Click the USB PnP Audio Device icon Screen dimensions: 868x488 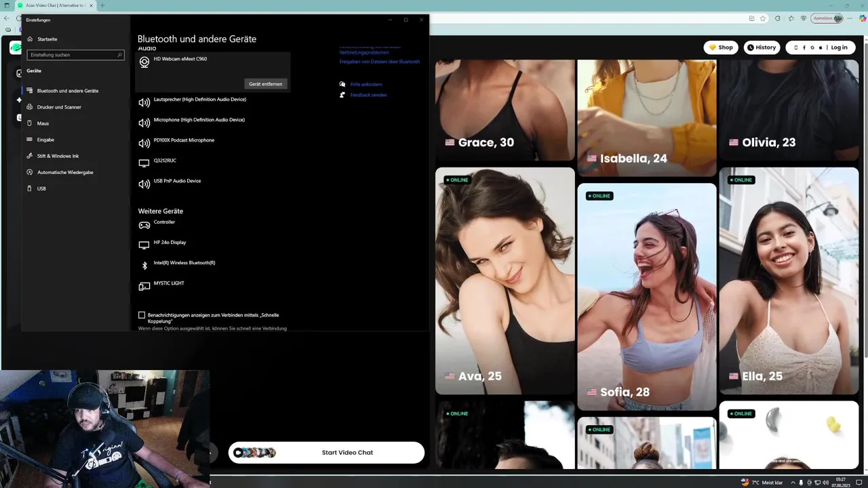pyautogui.click(x=144, y=184)
